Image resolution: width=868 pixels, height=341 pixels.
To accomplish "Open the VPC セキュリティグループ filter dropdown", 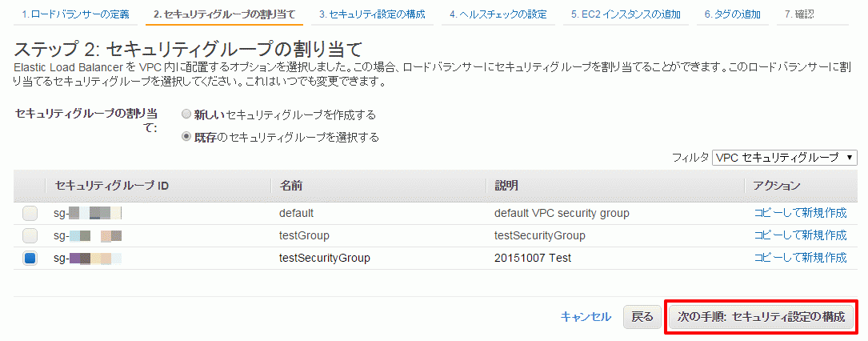I will (x=785, y=157).
